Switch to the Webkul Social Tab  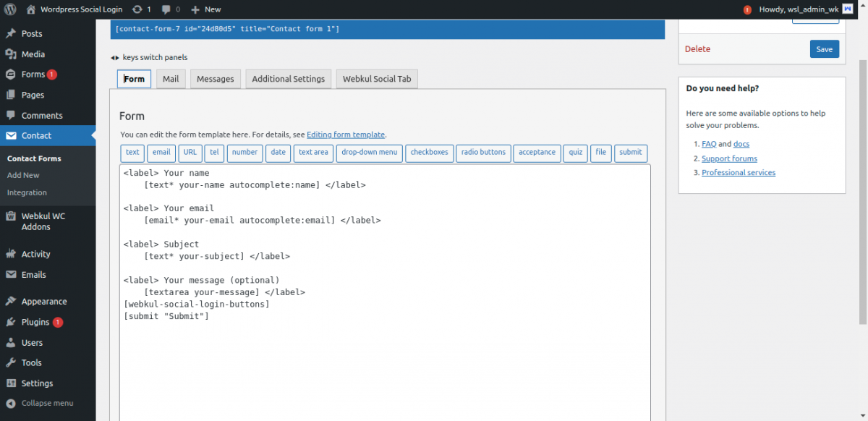(377, 79)
